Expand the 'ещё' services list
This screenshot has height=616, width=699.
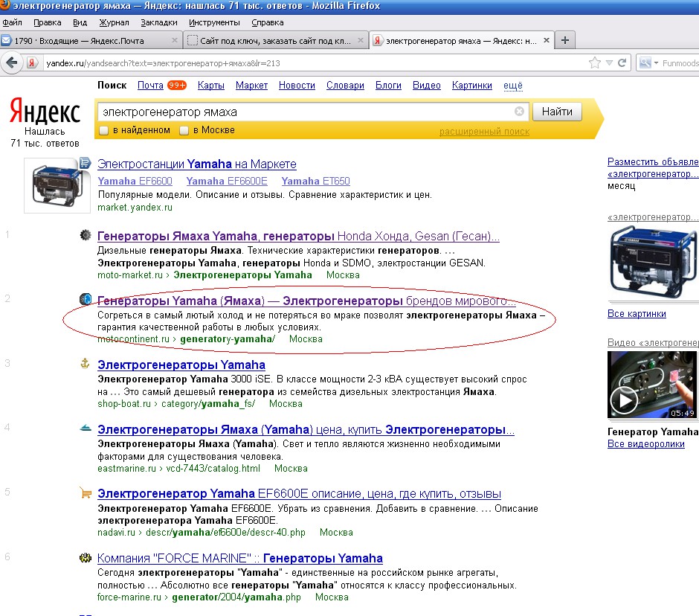(512, 86)
